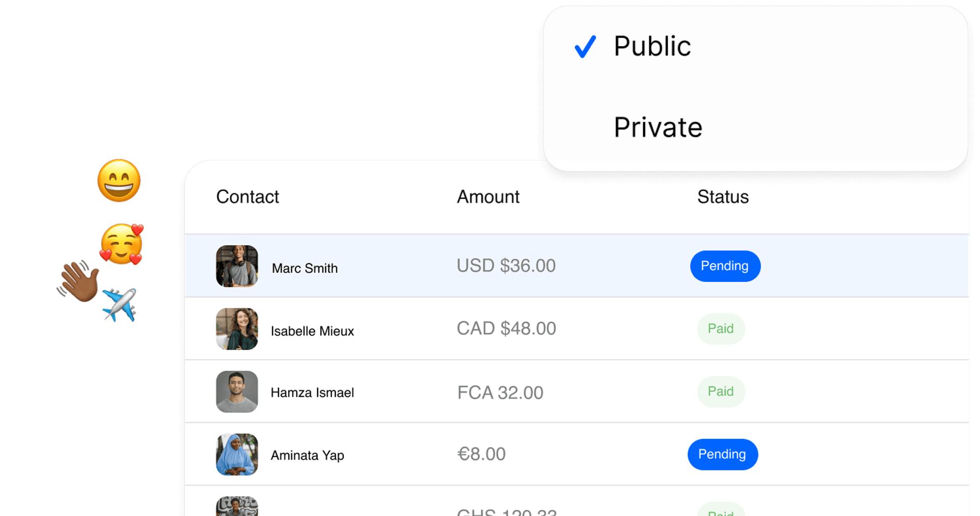Viewport: 980px width, 516px height.
Task: Click the airplane emoji
Action: (x=119, y=305)
